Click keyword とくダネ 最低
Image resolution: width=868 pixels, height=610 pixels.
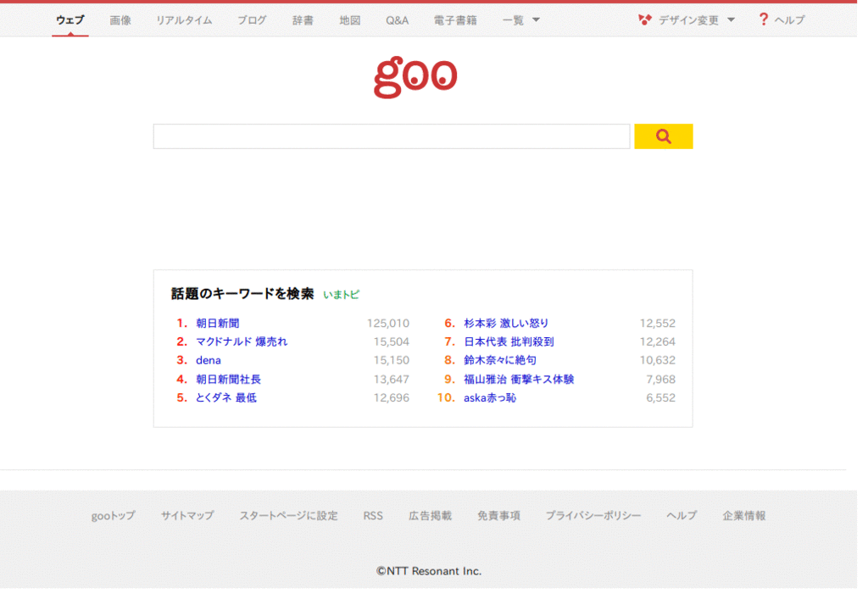225,397
